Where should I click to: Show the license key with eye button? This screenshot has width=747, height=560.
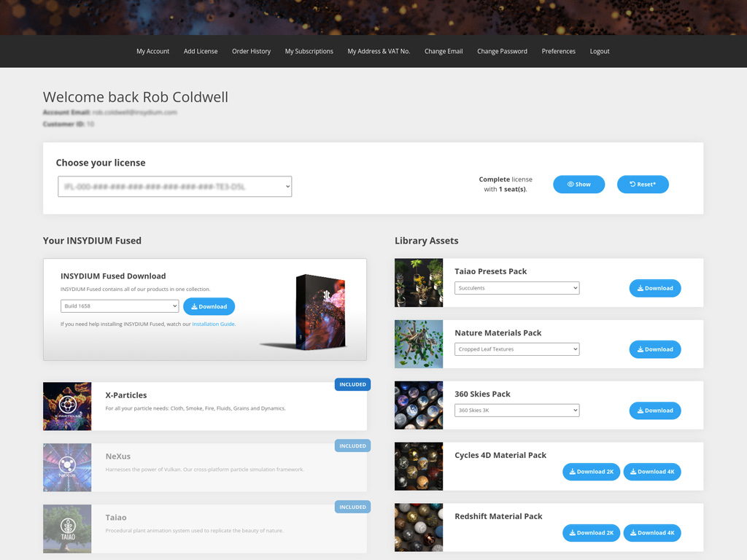[578, 184]
